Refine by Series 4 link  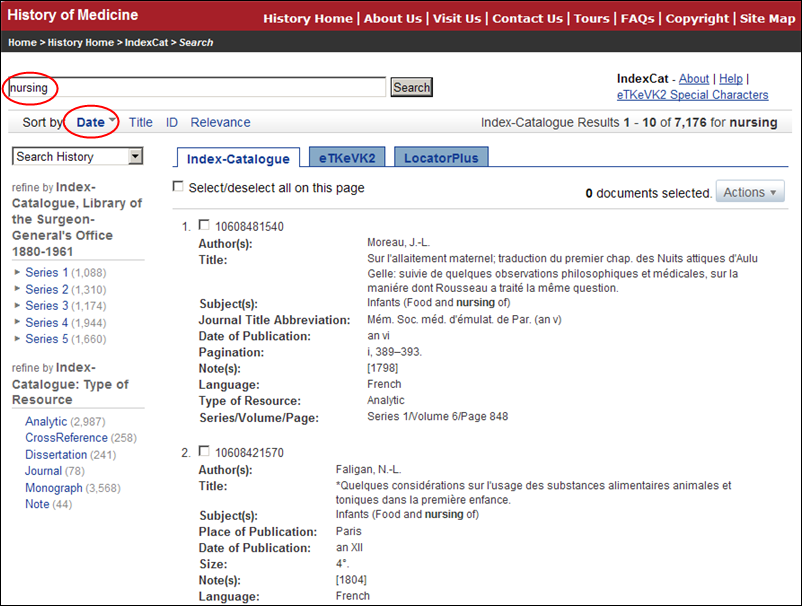coord(47,323)
